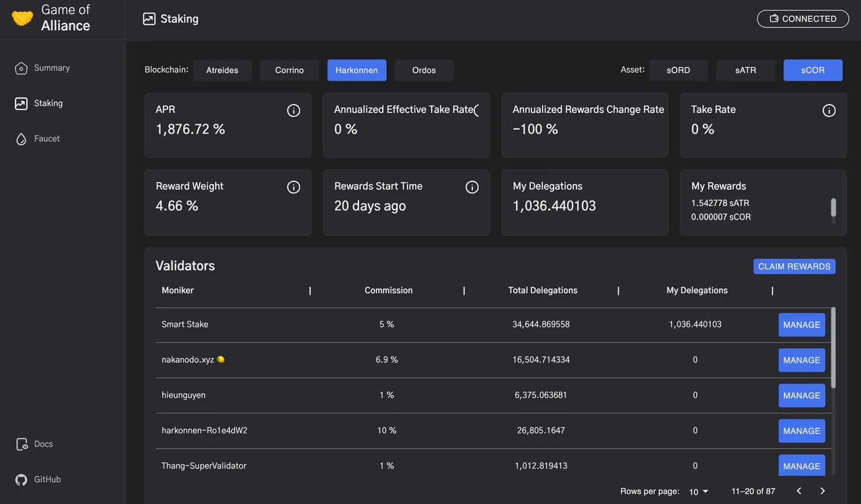Click the 11–20 of 87 page indicator
The width and height of the screenshot is (861, 504).
pos(753,492)
